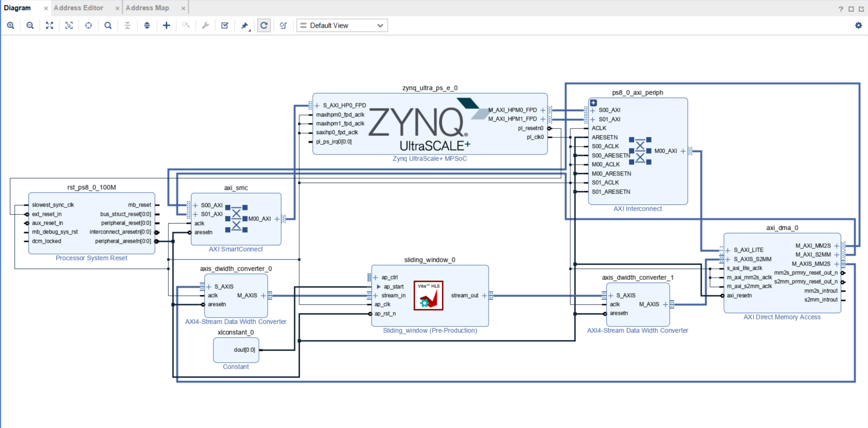868x428 pixels.
Task: Select the axis_dwidth_converter_0 title
Action: 236,269
